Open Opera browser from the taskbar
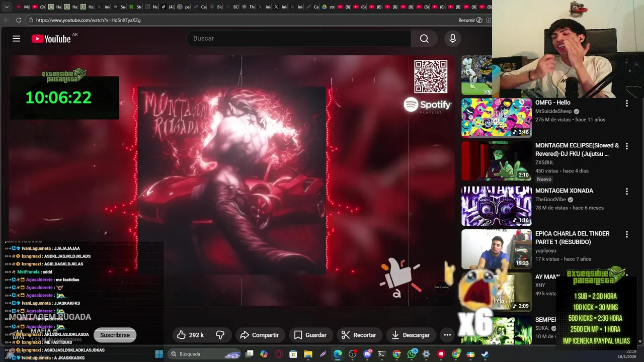Screen dimensions: 644x362 (x=279, y=354)
